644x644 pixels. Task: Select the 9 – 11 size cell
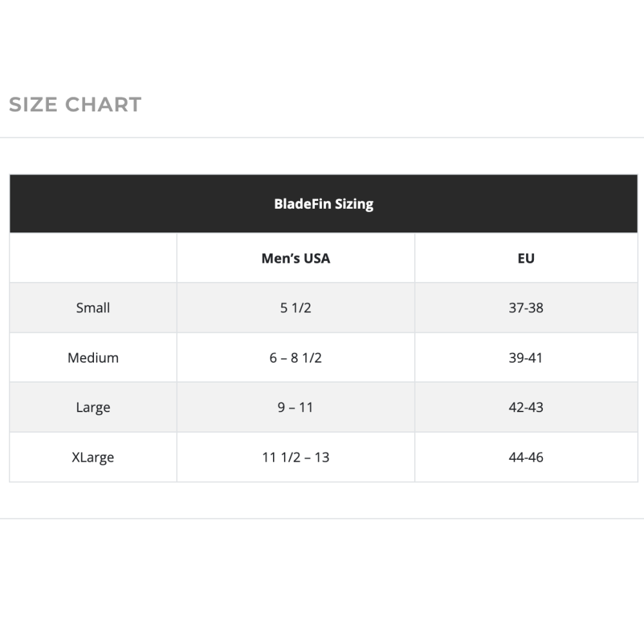296,408
